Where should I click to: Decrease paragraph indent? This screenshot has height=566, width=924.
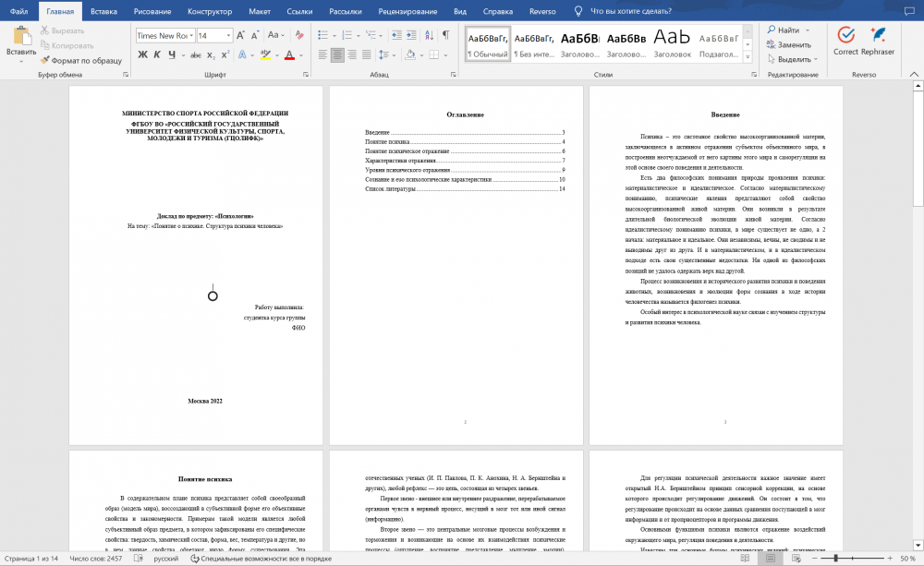pyautogui.click(x=396, y=35)
